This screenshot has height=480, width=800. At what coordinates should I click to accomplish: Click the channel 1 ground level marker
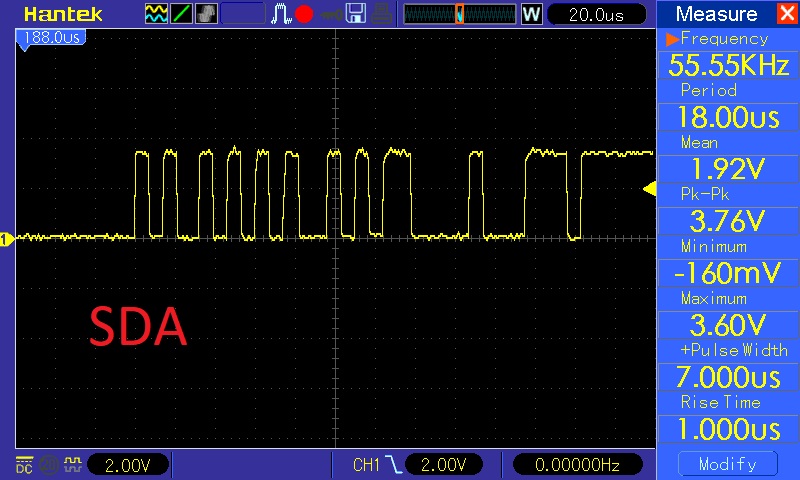pos(7,239)
